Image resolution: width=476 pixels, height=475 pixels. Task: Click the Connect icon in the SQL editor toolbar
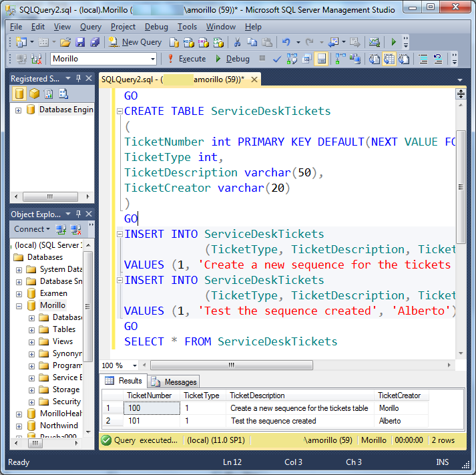pyautogui.click(x=21, y=59)
